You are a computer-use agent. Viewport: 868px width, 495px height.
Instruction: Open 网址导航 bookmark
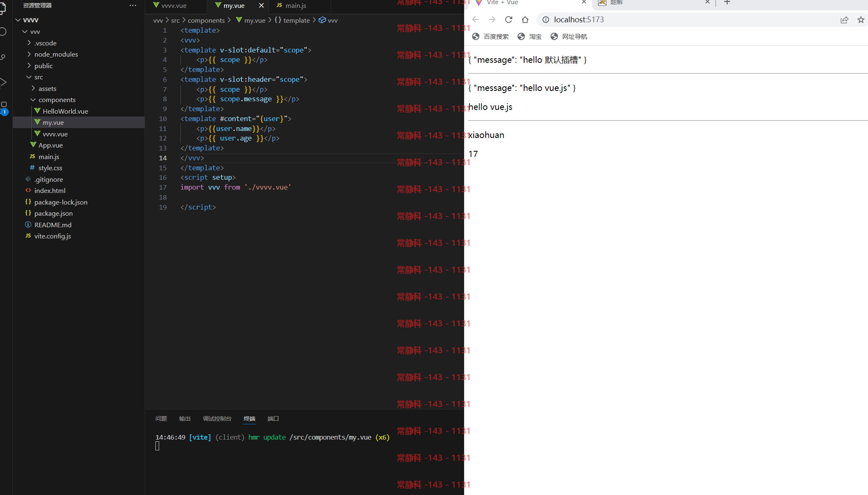click(569, 36)
